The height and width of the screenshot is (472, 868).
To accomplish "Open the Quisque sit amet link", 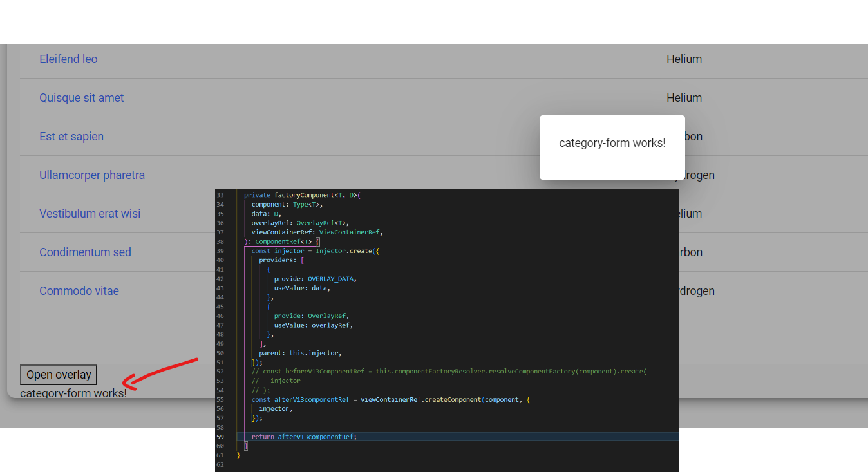I will click(x=82, y=98).
